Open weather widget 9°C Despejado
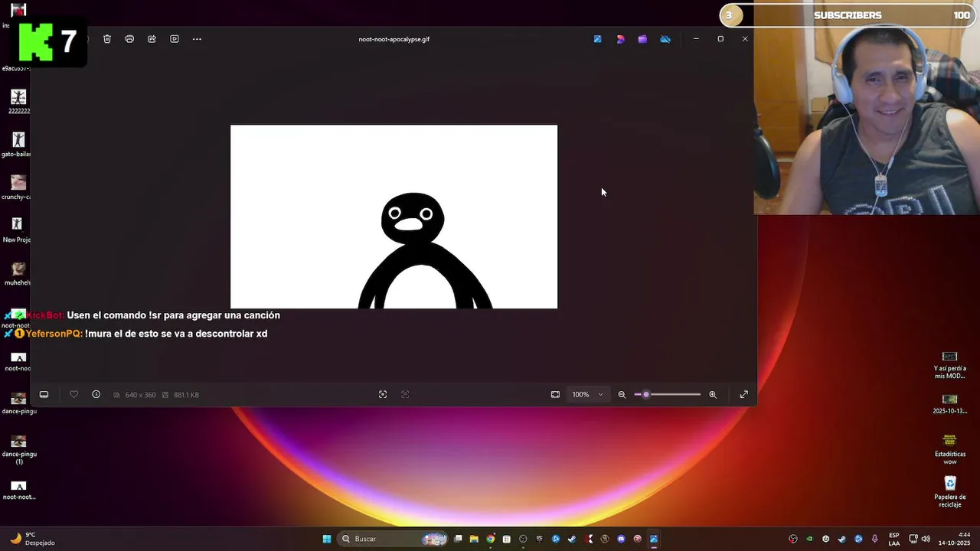Viewport: 980px width, 551px height. (32, 539)
